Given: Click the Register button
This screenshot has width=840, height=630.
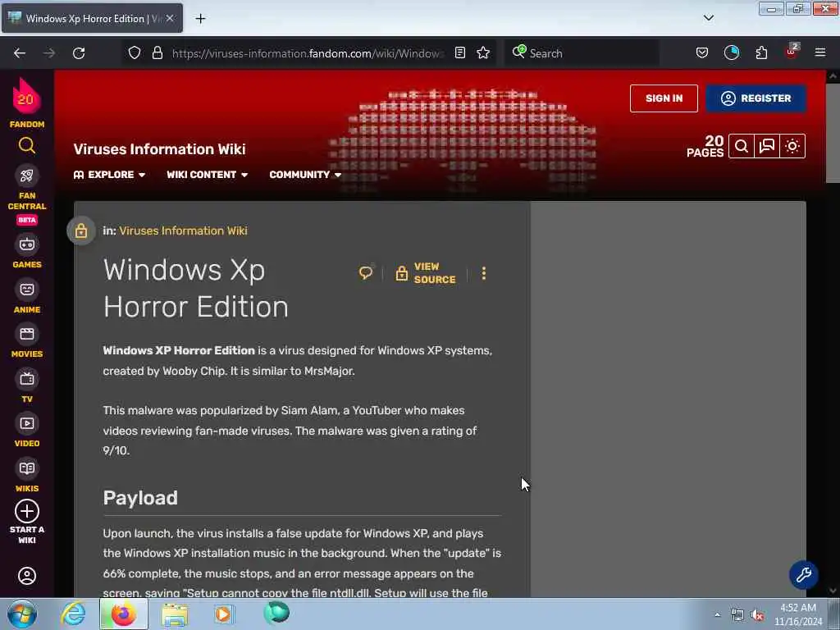Looking at the screenshot, I should (x=756, y=98).
